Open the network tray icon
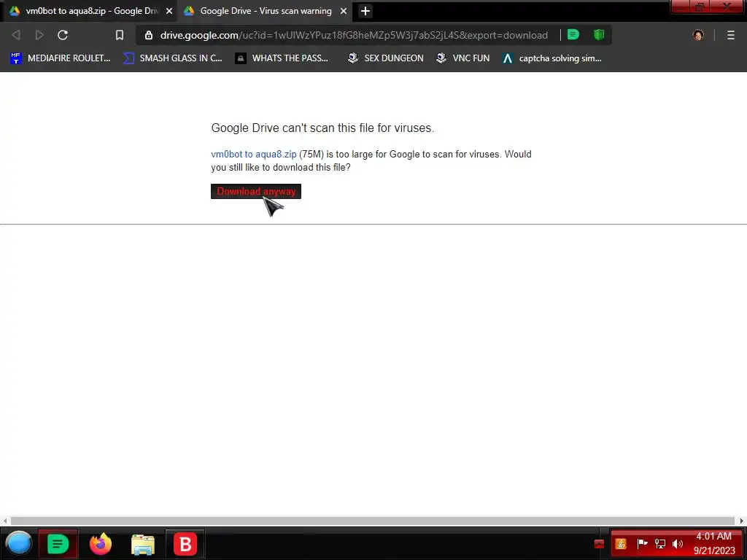 pos(659,544)
